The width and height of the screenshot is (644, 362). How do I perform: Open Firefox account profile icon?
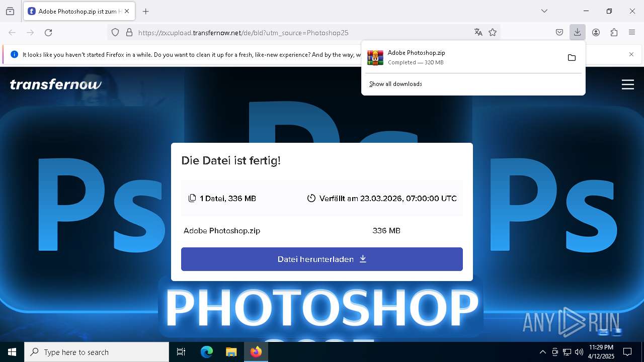point(596,33)
